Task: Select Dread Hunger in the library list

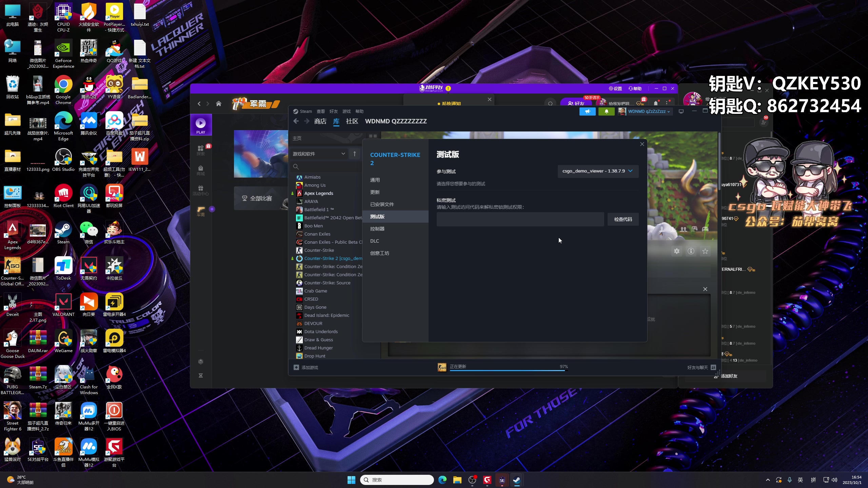Action: (318, 348)
